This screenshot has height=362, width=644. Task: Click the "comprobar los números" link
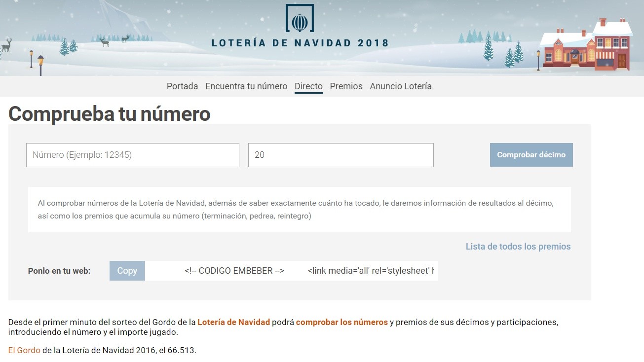point(342,322)
